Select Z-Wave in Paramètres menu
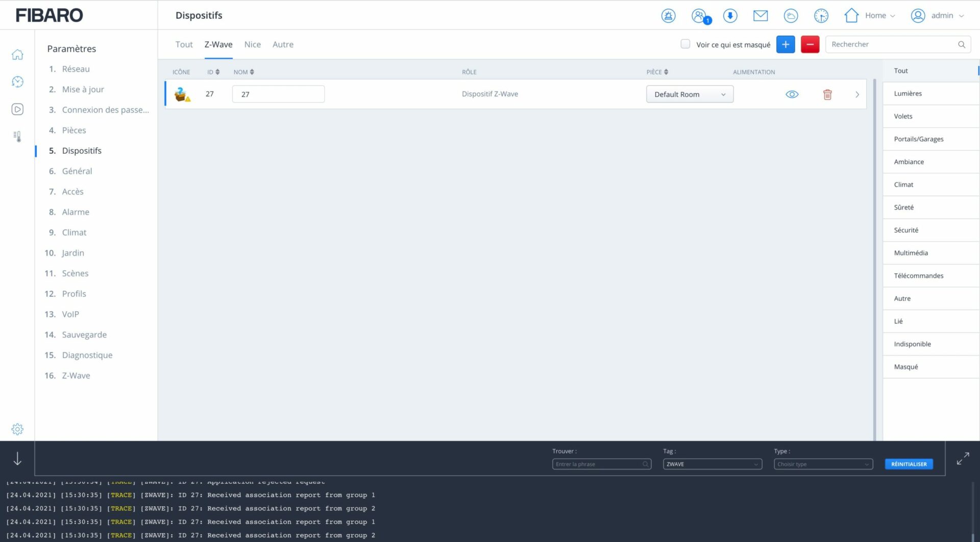This screenshot has width=980, height=542. (x=76, y=375)
